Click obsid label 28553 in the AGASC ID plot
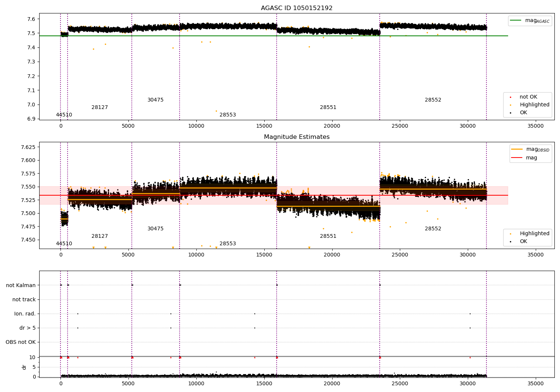The width and height of the screenshot is (560, 392). point(228,115)
